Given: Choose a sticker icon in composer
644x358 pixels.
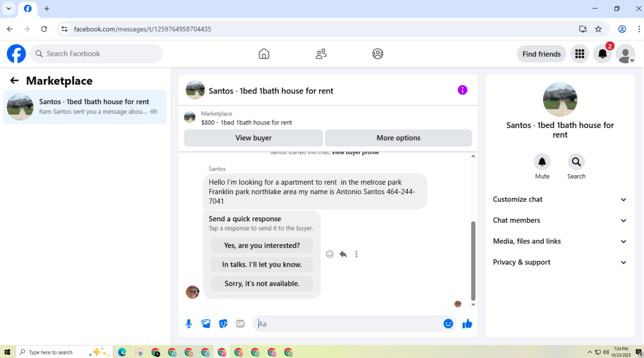Looking at the screenshot, I should pyautogui.click(x=223, y=324).
